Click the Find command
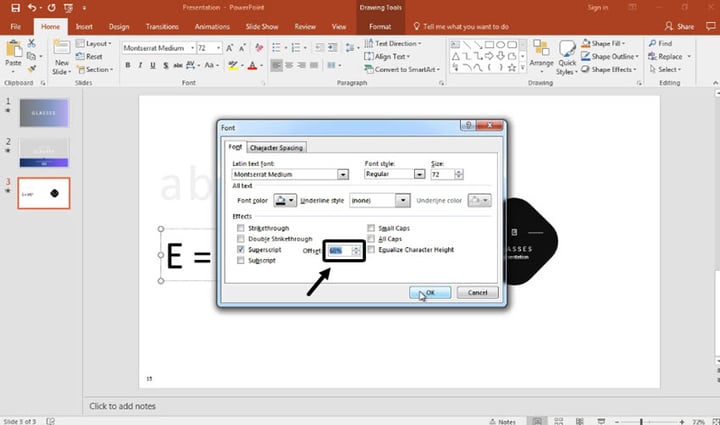 660,43
